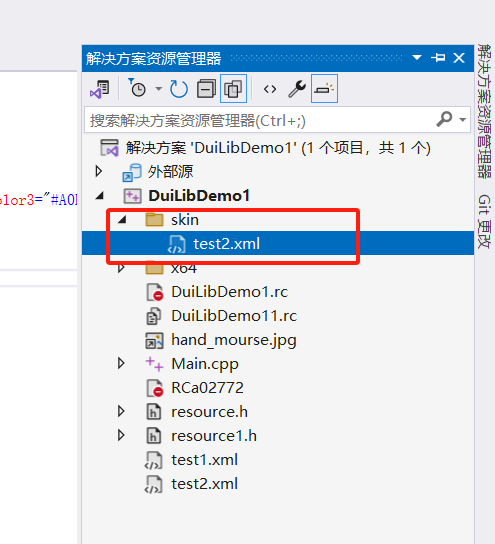
Task: Open the Git 更改 side tab
Action: pyautogui.click(x=484, y=221)
